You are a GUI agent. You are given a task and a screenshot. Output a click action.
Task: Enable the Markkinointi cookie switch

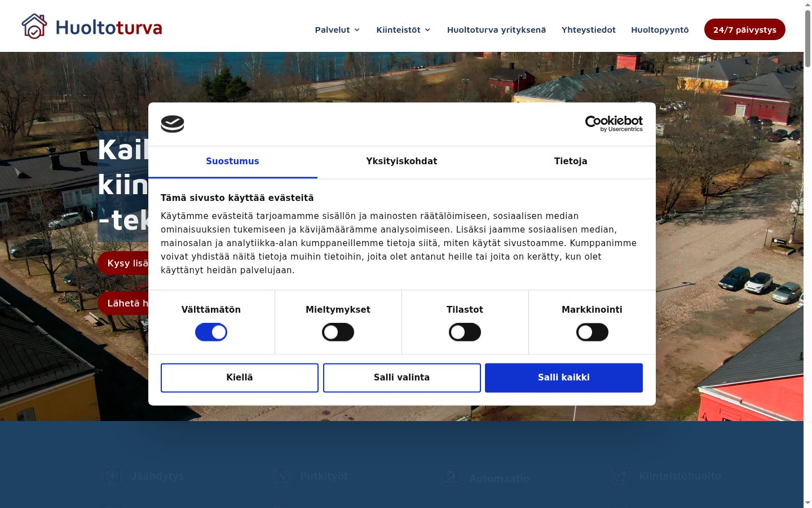click(x=592, y=332)
